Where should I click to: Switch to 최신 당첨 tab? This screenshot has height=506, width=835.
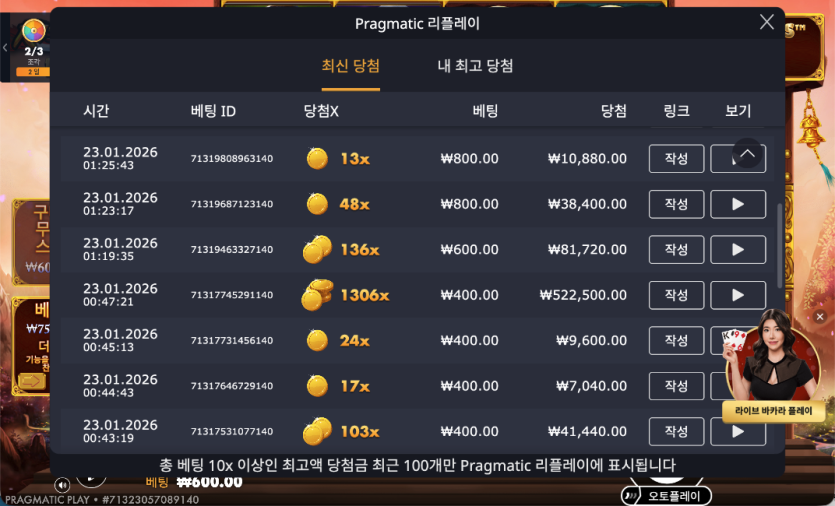350,66
